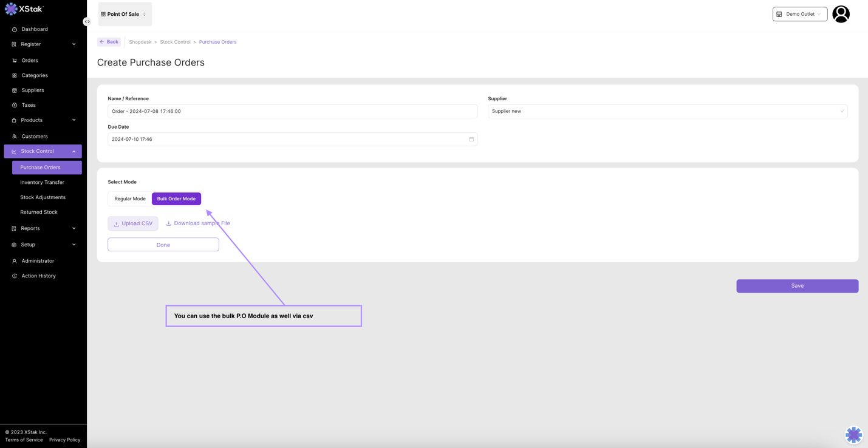Collapse sidebar using the arrows toggle icon
The image size is (868, 448).
(87, 22)
